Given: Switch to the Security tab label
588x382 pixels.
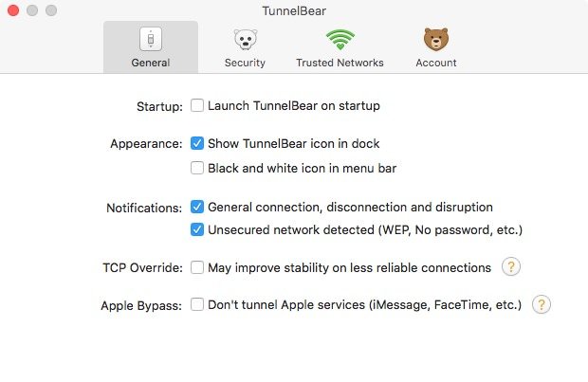Looking at the screenshot, I should 245,63.
